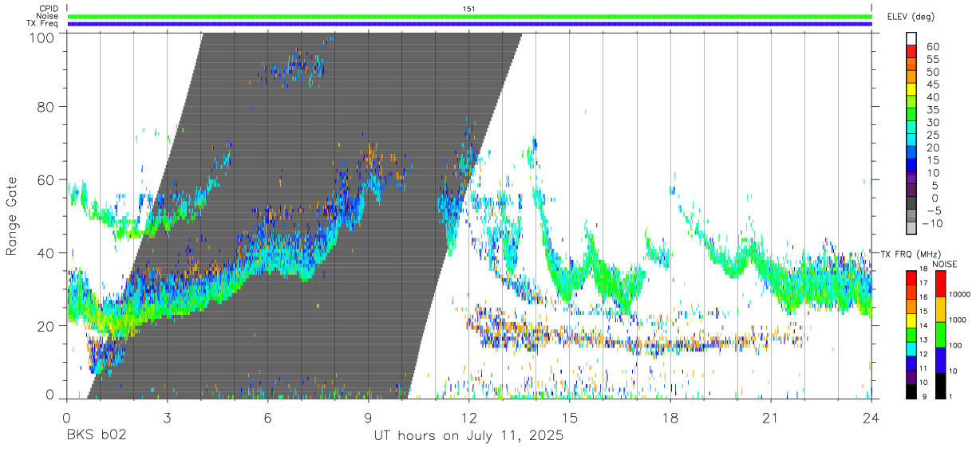The image size is (980, 452).
Task: Click the 20 tick label on Range Gate axis
Action: (47, 326)
